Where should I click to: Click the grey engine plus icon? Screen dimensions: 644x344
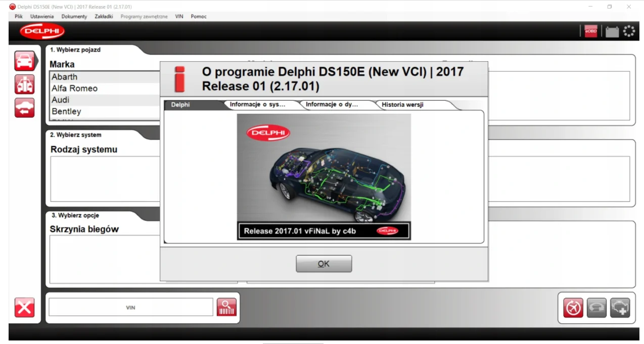(x=620, y=308)
